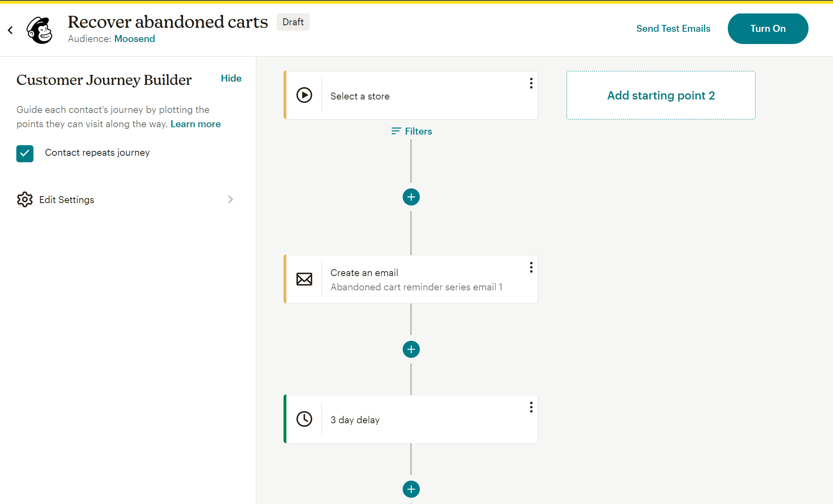Click the Draft status badge
This screenshot has width=833, height=504.
(293, 22)
